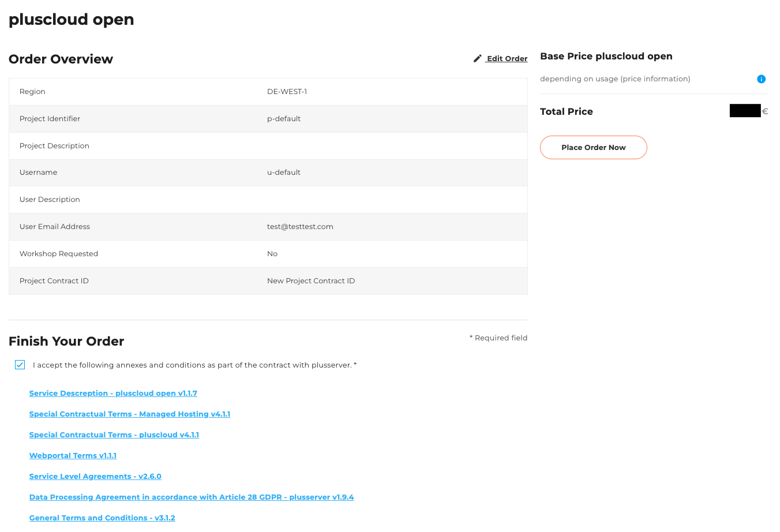Click the Place Order Now button

pos(593,147)
